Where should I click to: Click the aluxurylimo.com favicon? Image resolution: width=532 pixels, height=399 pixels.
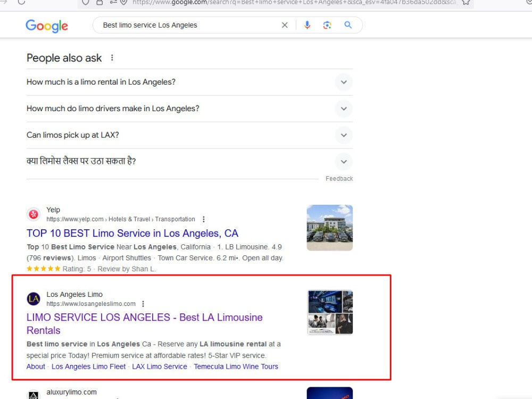[34, 395]
